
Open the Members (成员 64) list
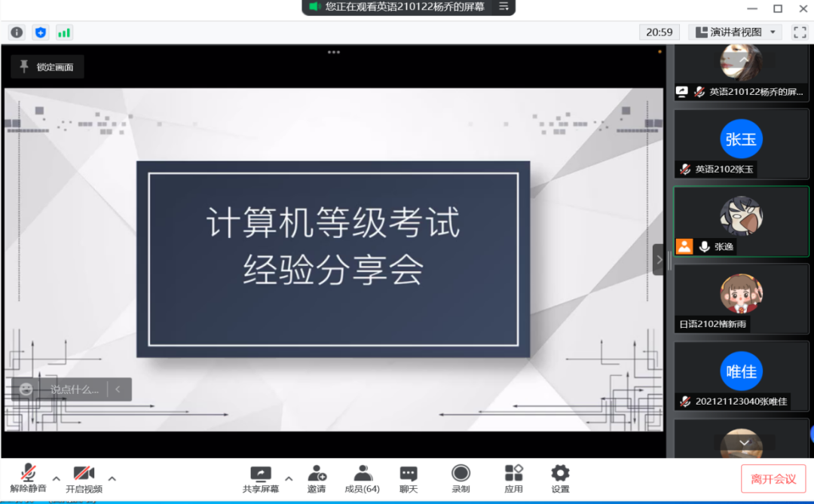click(x=363, y=478)
